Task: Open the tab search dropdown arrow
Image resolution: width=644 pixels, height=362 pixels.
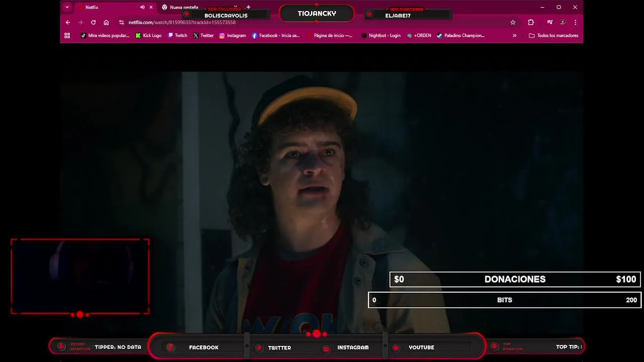Action: (x=67, y=8)
